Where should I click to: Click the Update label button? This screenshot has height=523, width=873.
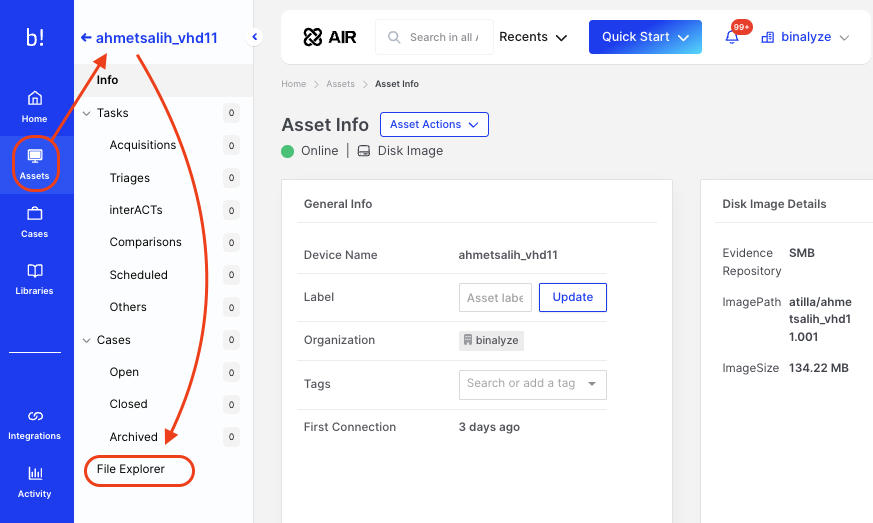point(572,297)
